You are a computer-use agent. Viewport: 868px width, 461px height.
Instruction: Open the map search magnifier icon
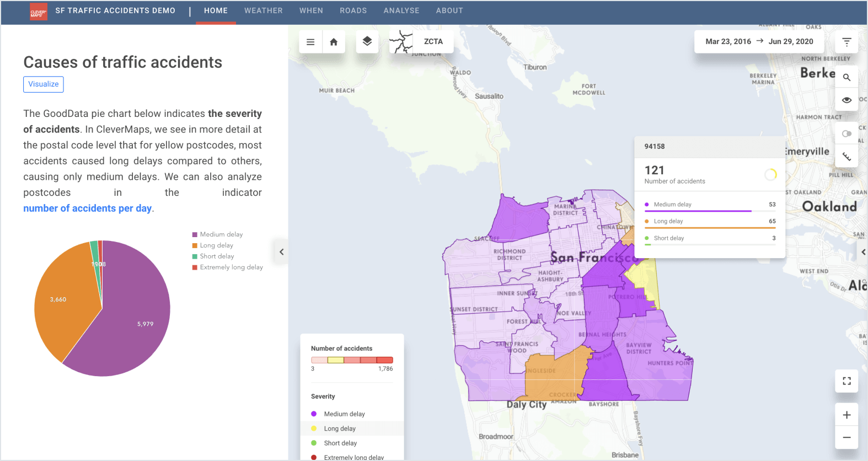tap(846, 78)
